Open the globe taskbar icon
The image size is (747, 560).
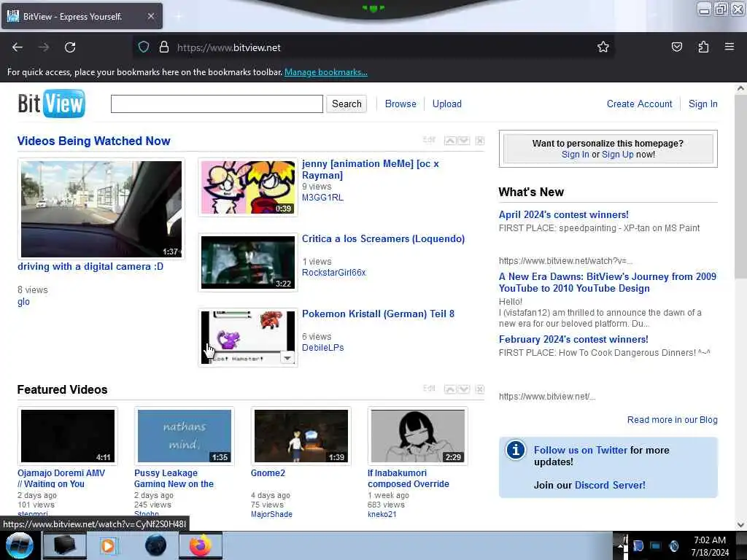pyautogui.click(x=155, y=545)
